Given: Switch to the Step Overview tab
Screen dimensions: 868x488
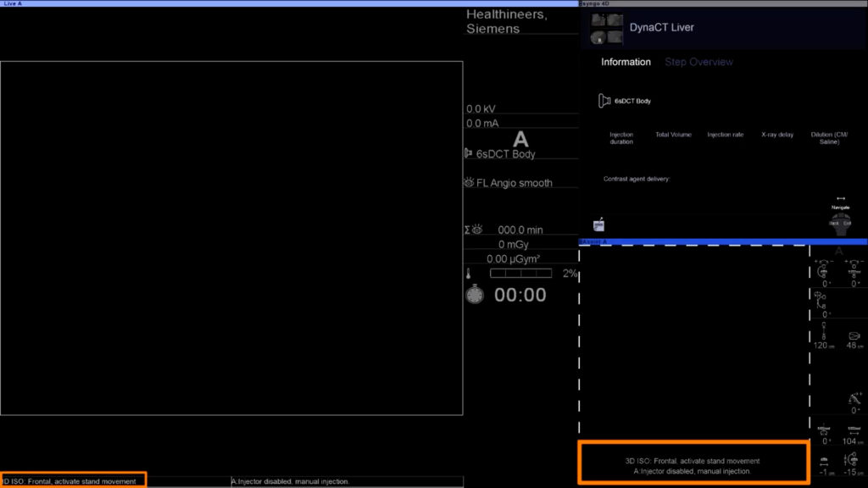Looking at the screenshot, I should tap(698, 62).
